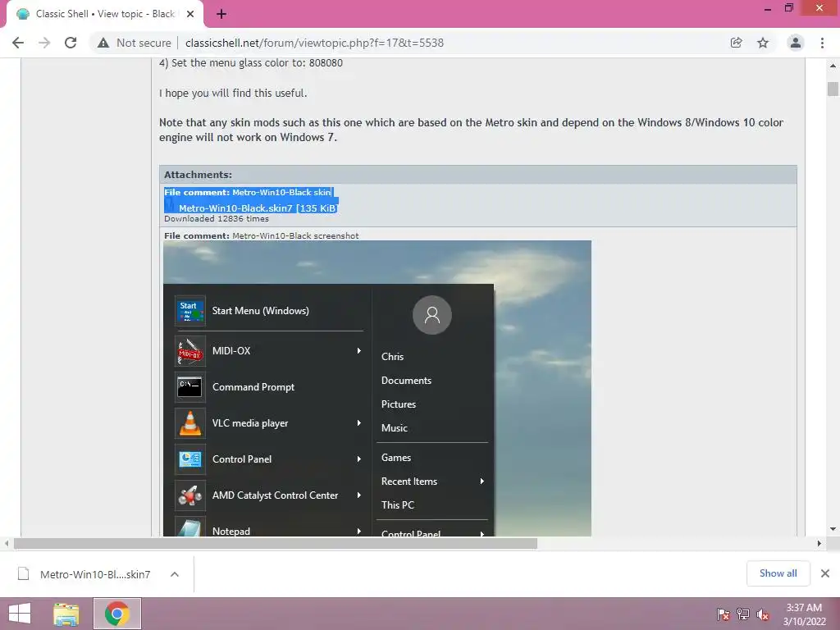The height and width of the screenshot is (630, 840).
Task: Click the horizontal scrollbar thumb
Action: pos(276,543)
